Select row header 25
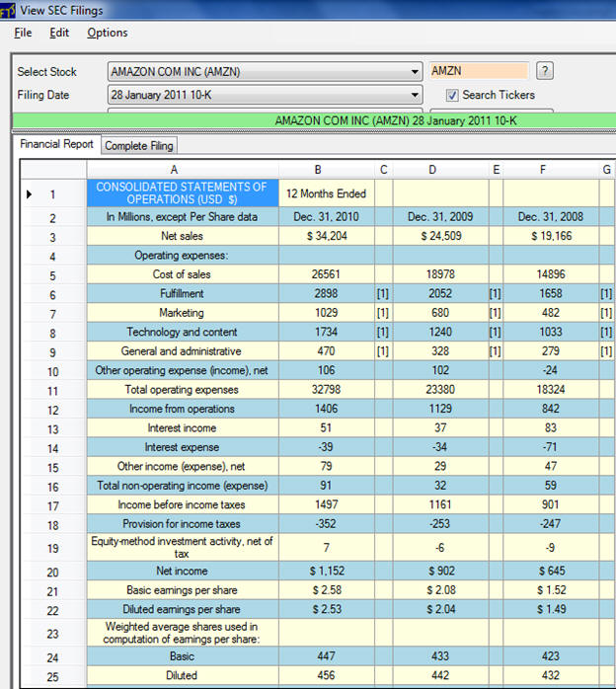The width and height of the screenshot is (616, 689). tap(52, 677)
